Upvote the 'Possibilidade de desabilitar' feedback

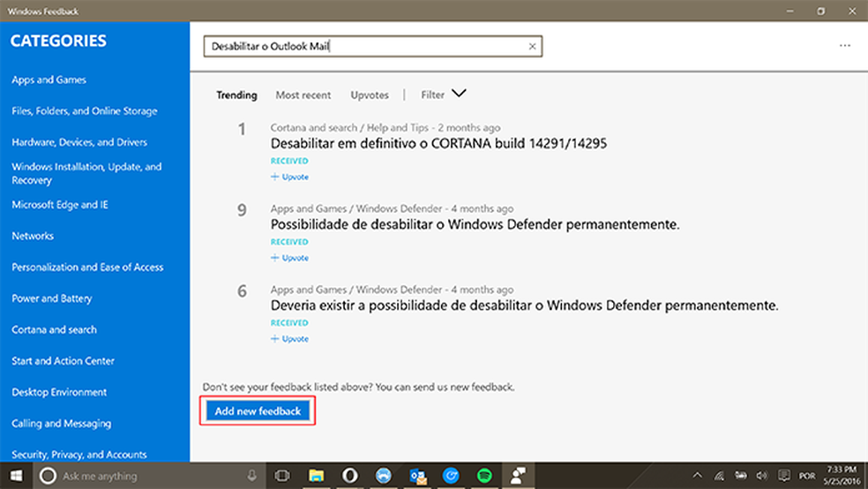coord(289,258)
